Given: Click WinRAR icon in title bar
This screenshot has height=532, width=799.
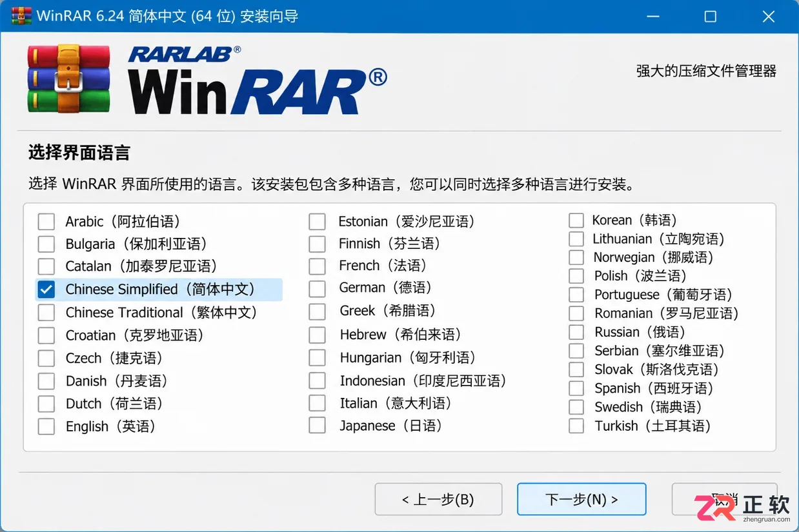Looking at the screenshot, I should pyautogui.click(x=21, y=16).
